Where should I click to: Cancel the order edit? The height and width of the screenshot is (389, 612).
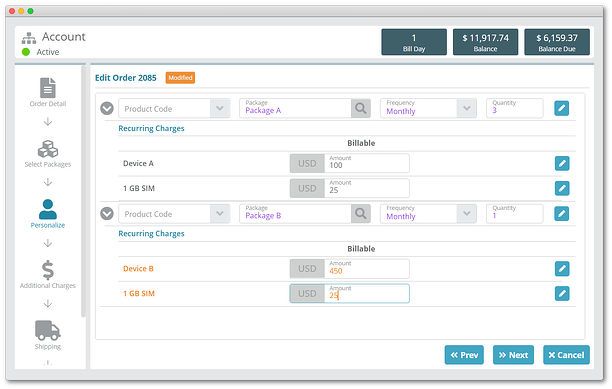[x=566, y=355]
